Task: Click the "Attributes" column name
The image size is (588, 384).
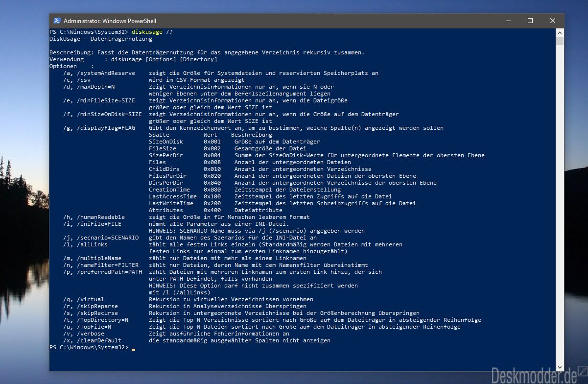Action: (x=166, y=210)
